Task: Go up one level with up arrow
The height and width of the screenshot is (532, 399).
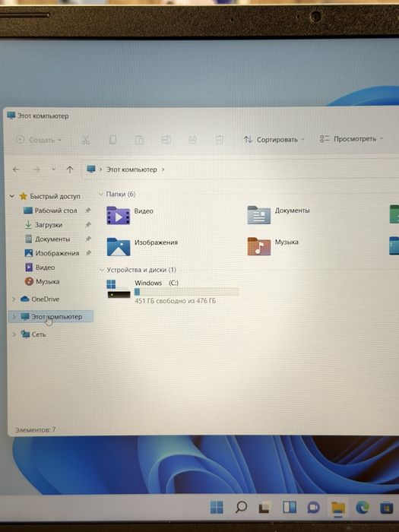Action: pyautogui.click(x=70, y=169)
